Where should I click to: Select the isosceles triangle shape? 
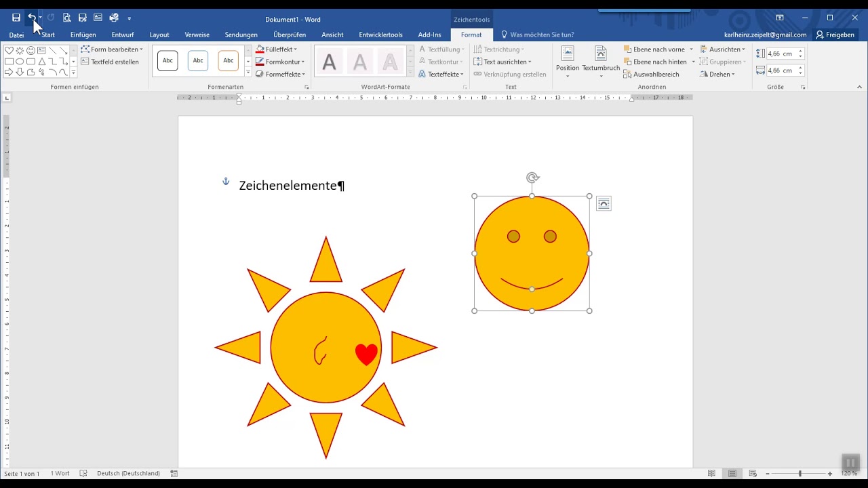41,61
